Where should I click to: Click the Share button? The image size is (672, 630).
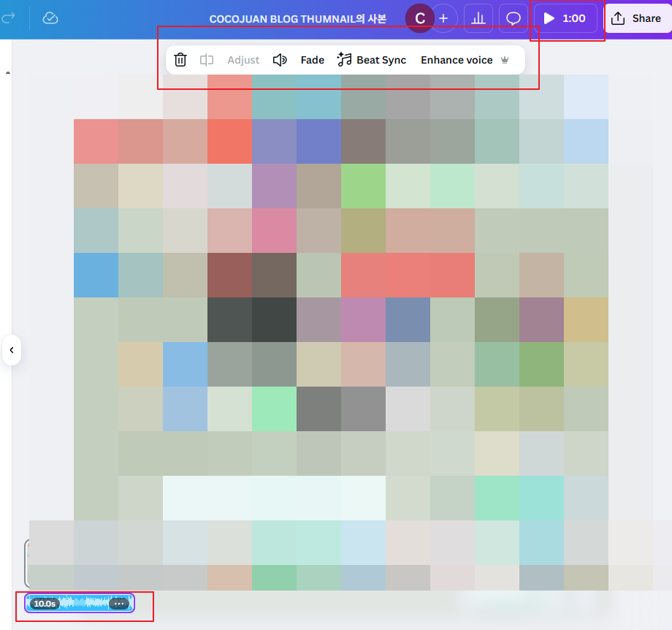[637, 18]
